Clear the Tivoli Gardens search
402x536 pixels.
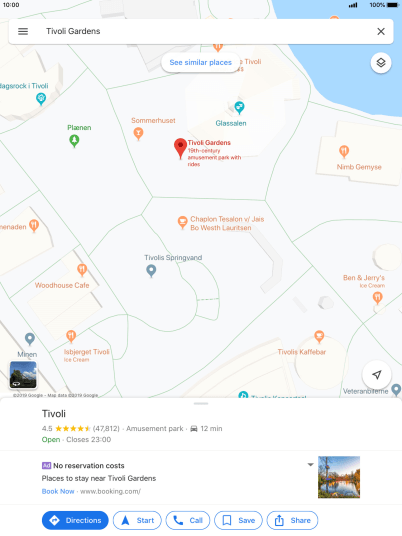(381, 31)
